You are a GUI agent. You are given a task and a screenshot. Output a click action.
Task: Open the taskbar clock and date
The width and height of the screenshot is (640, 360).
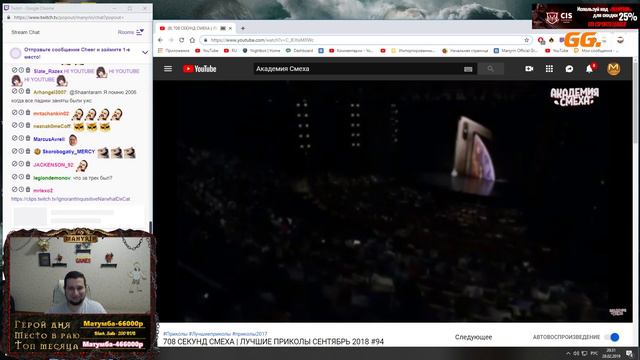point(611,353)
